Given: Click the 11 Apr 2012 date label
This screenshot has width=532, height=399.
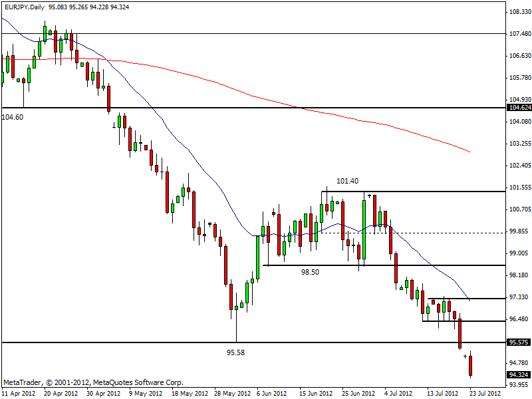Looking at the screenshot, I should (18, 394).
